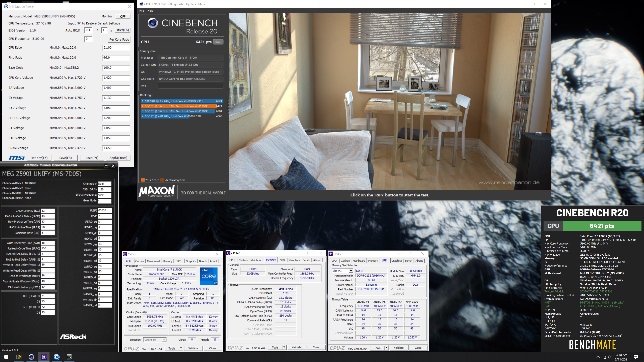Image resolution: width=644 pixels, height=362 pixels.
Task: Click the MSI Dragon Power title icon
Action: pos(6,7)
